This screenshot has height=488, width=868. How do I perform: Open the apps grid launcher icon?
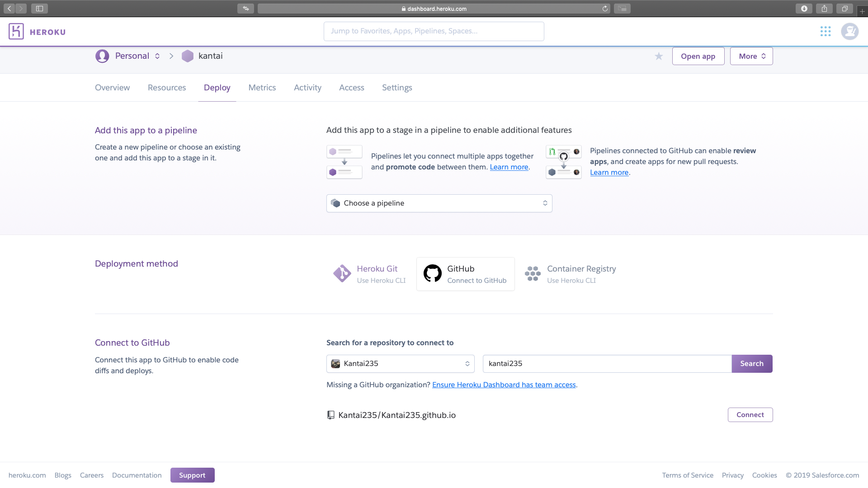(x=826, y=31)
